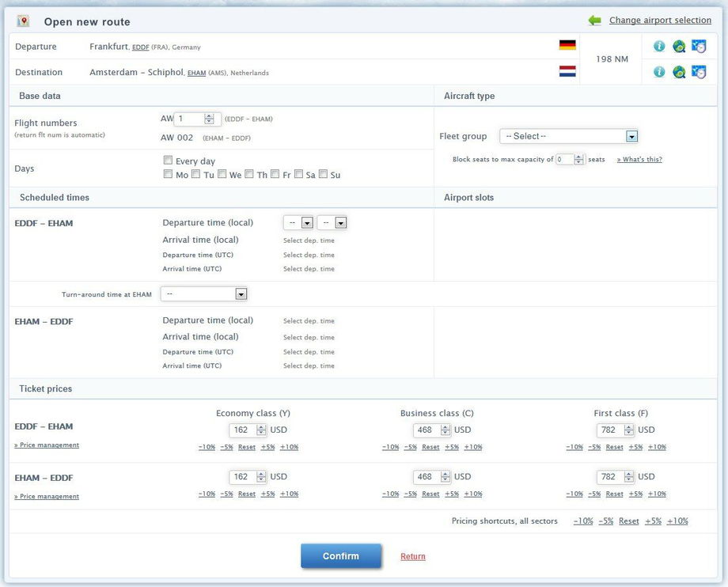Tick the Su day checkbox

[x=324, y=174]
